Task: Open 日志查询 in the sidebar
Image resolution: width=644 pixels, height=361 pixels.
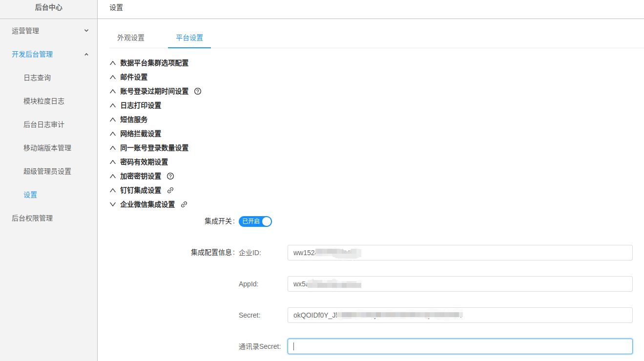Action: (37, 78)
